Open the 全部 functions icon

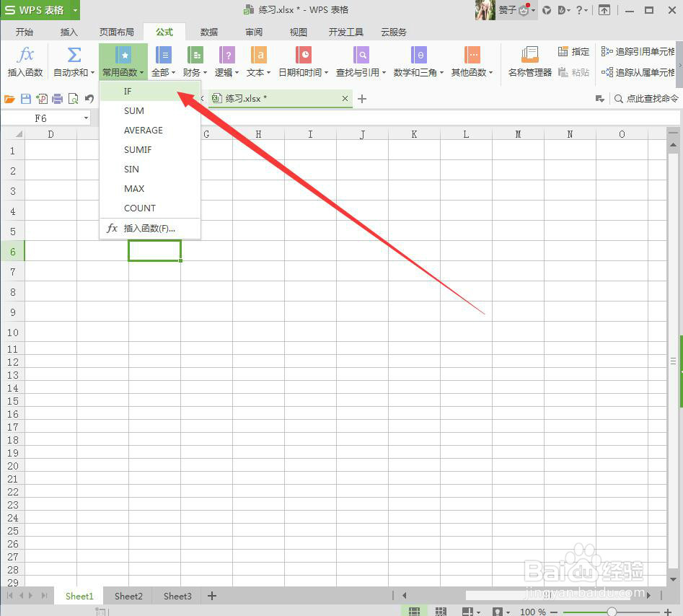[163, 56]
